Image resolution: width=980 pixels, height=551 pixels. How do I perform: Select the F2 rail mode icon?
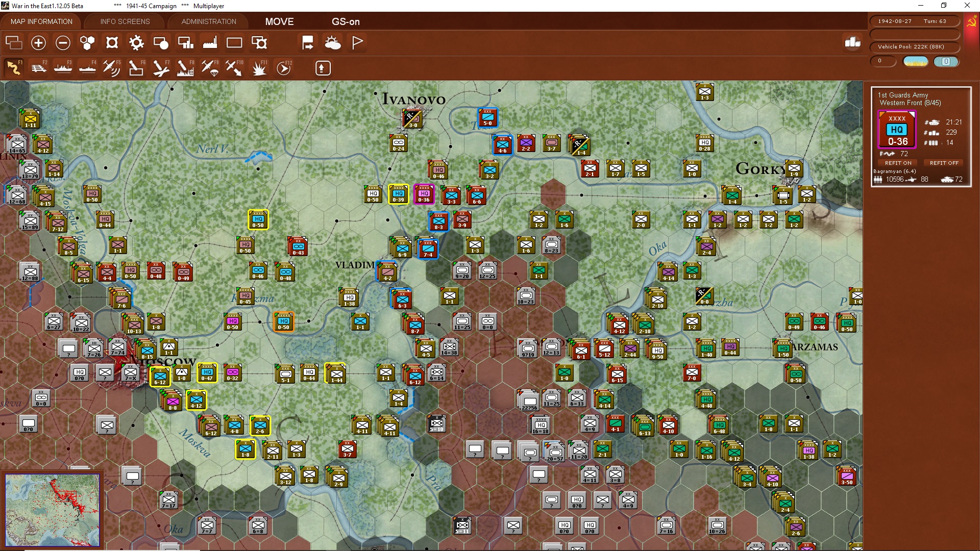coord(38,68)
